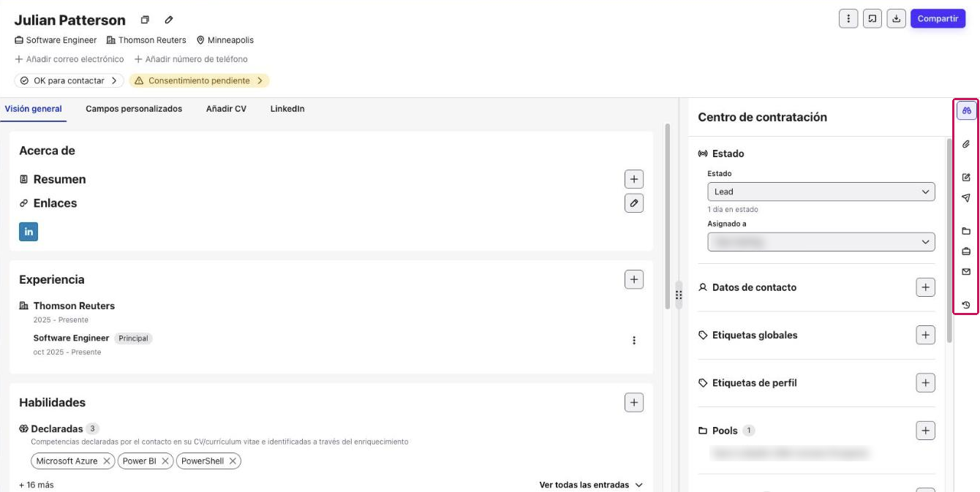Click the Microsoft Azure tag label
The image size is (980, 492).
(67, 461)
